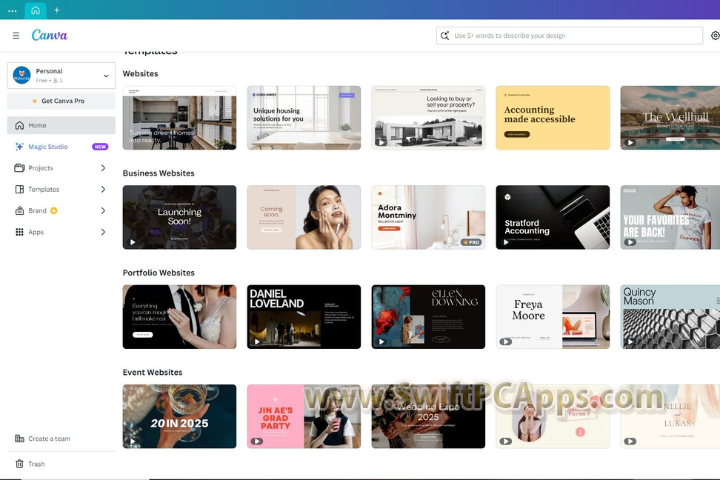Open Wedding Expo 2025 template
720x480 pixels.
point(428,417)
